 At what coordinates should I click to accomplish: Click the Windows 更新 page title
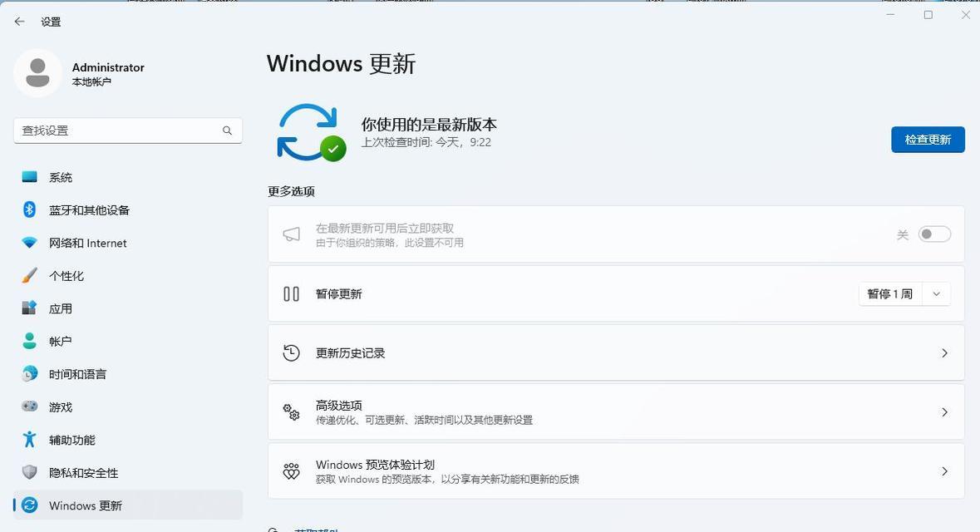pyautogui.click(x=342, y=64)
